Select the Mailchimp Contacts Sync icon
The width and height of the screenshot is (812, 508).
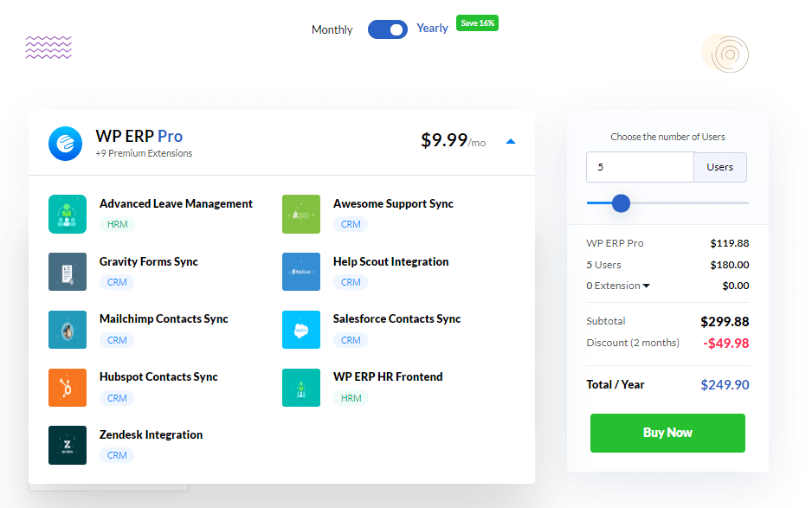pyautogui.click(x=68, y=330)
